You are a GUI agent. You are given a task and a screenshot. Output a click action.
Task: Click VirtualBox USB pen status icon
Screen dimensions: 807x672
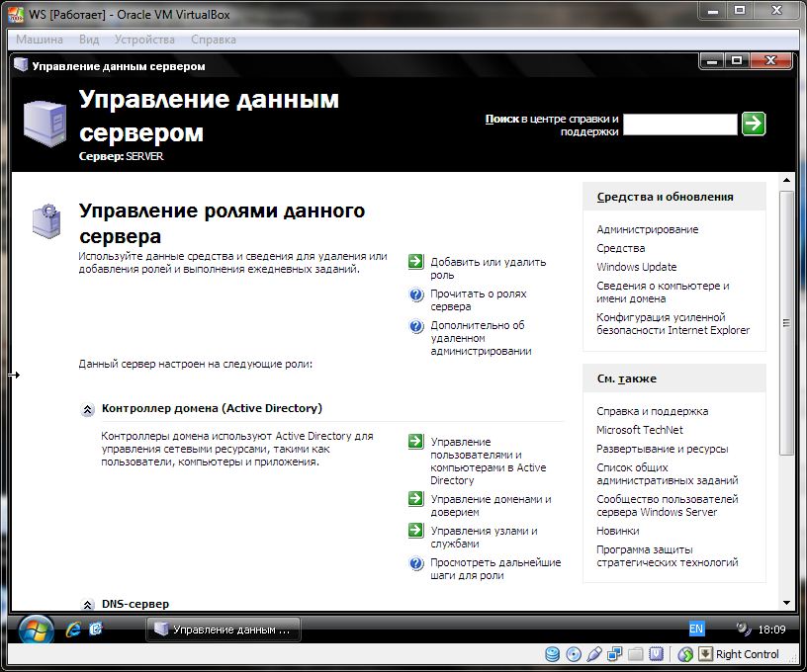click(594, 654)
